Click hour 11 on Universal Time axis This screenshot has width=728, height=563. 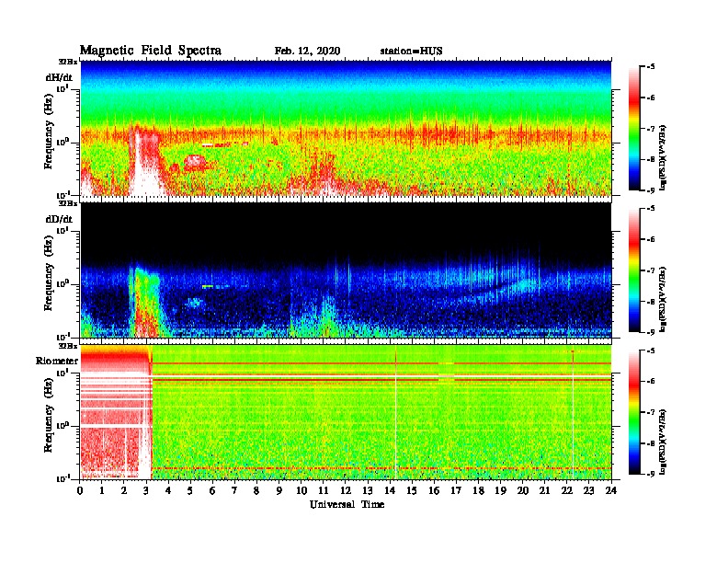coord(324,491)
